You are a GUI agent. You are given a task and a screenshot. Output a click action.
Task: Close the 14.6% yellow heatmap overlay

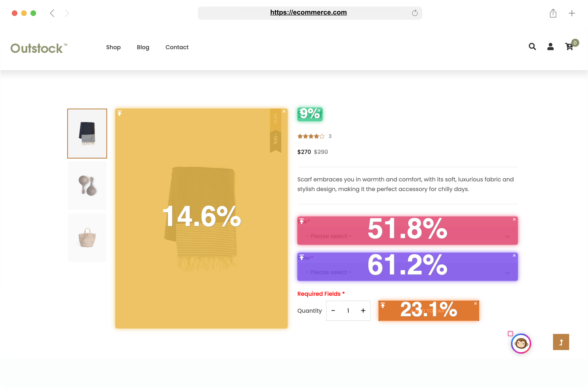click(x=284, y=112)
